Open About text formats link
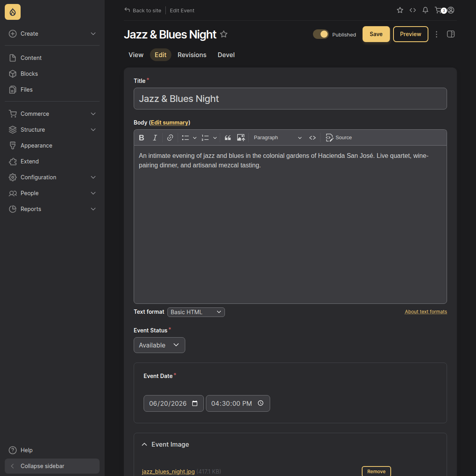 [426, 312]
